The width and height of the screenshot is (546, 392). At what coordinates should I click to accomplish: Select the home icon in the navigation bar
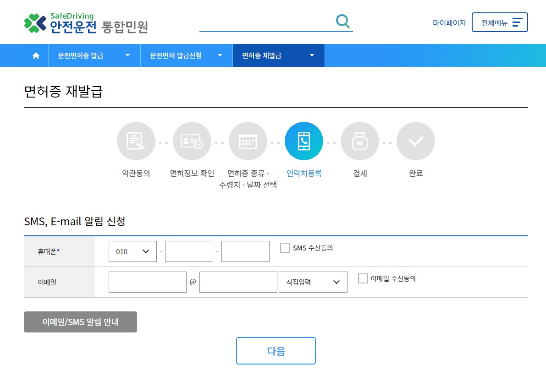[36, 55]
